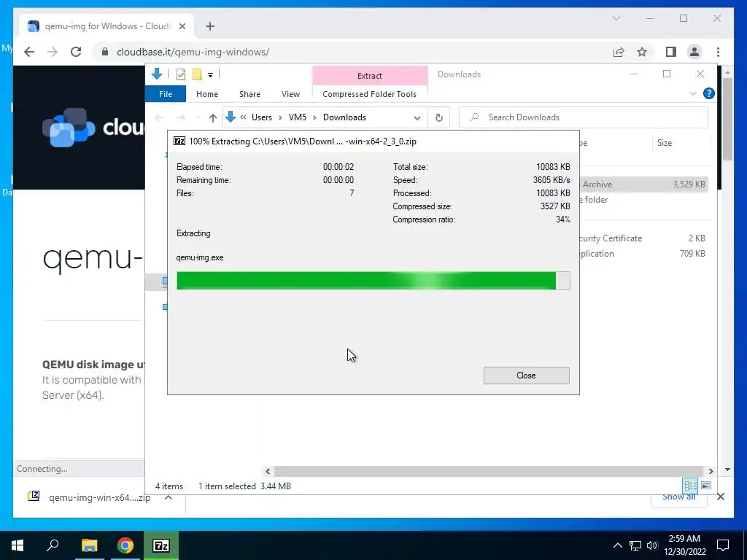Show hidden system tray icons
Viewport: 747px width, 560px height.
(617, 545)
